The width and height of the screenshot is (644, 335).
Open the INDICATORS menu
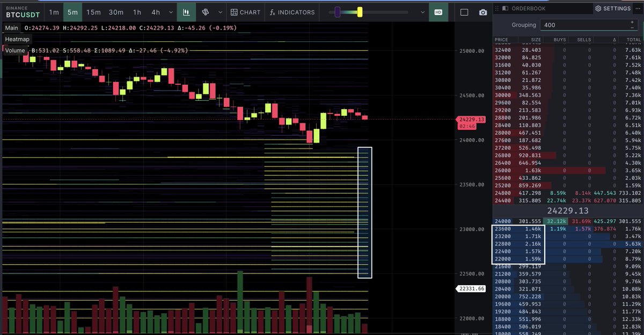292,12
